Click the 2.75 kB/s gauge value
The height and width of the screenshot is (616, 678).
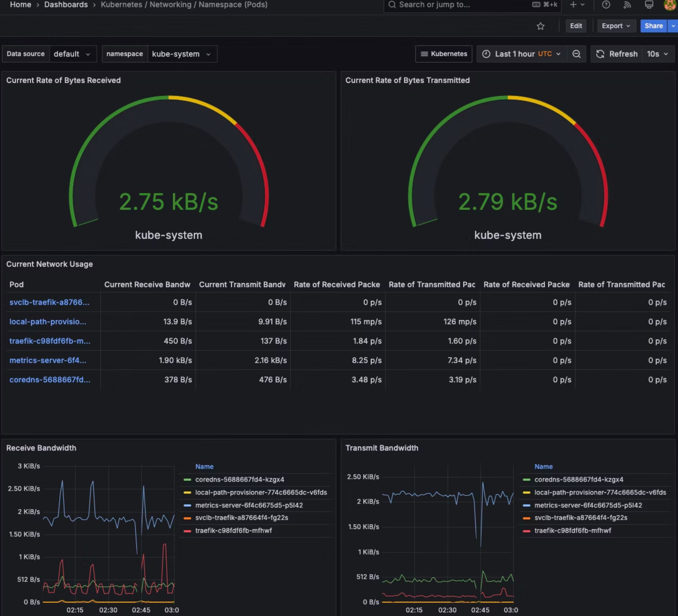[168, 202]
